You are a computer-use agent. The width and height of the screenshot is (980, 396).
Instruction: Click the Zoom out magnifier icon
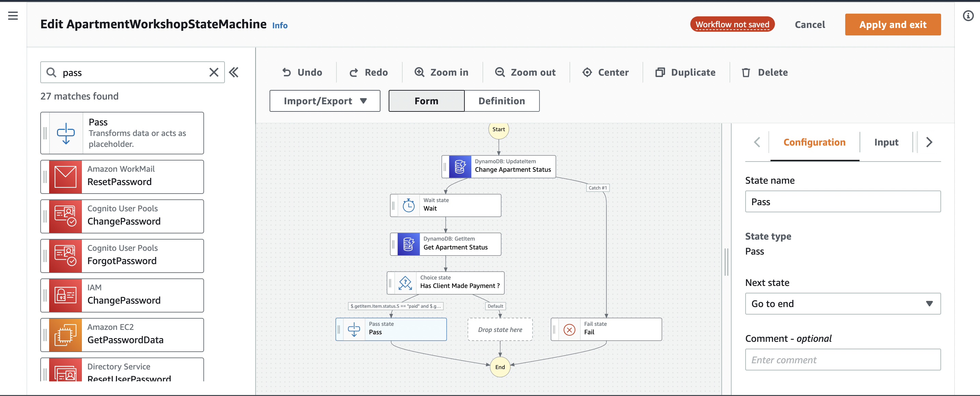coord(500,72)
